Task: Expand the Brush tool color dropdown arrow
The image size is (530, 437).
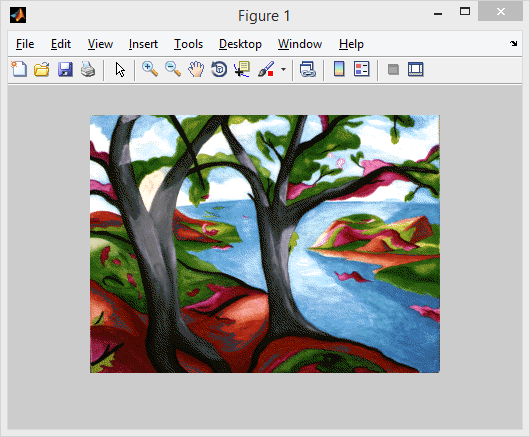Action: point(283,69)
